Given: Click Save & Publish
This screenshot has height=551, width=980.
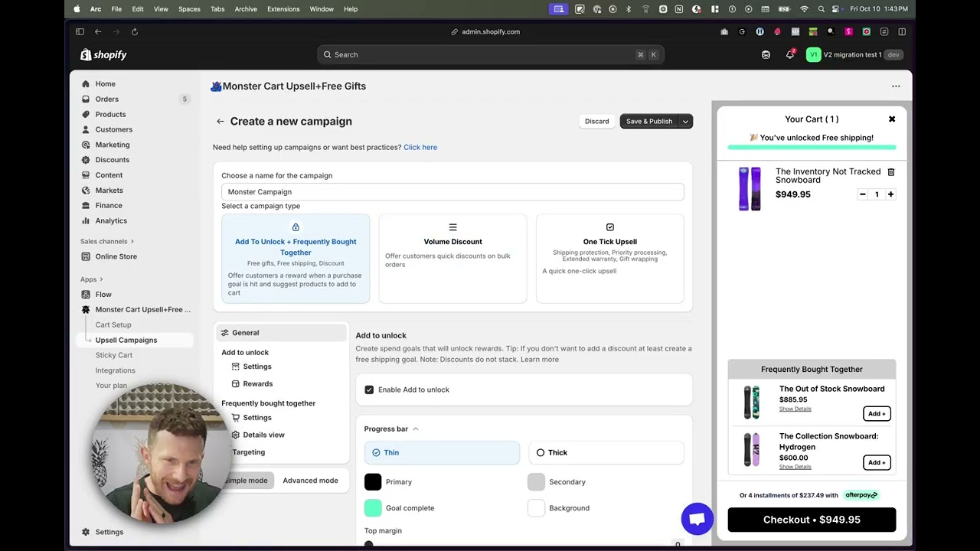Looking at the screenshot, I should pyautogui.click(x=649, y=121).
